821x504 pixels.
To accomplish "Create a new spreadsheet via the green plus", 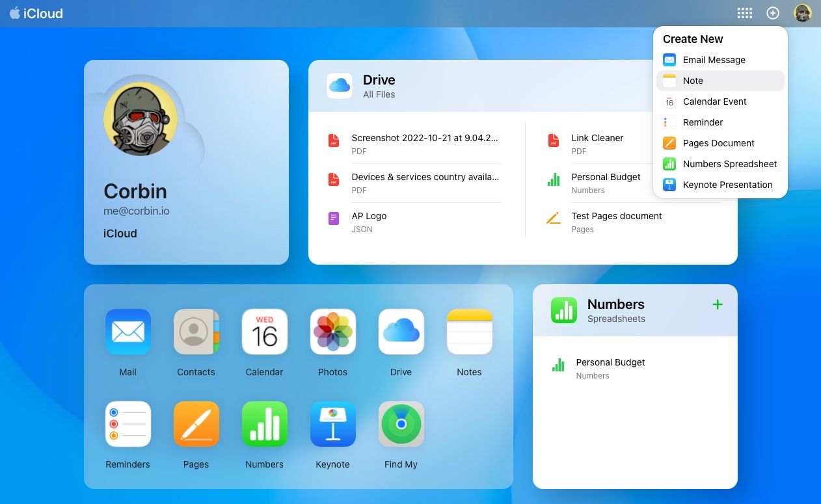I will [717, 304].
